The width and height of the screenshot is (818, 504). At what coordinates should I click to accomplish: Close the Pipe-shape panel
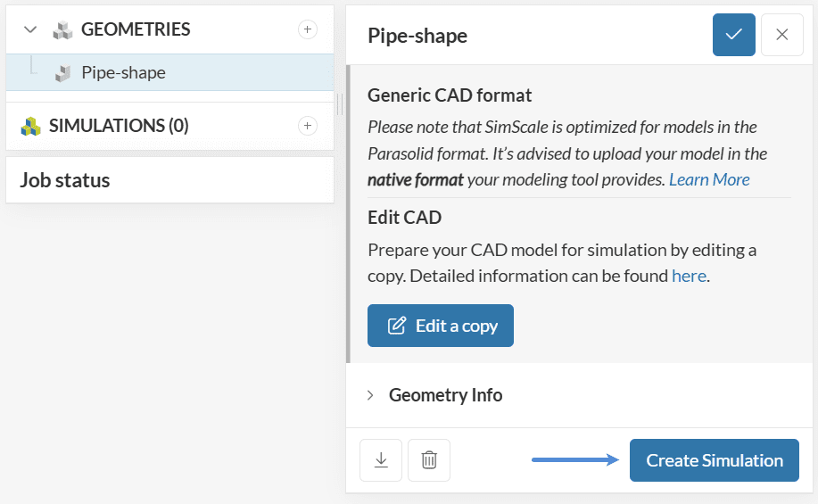(x=782, y=35)
